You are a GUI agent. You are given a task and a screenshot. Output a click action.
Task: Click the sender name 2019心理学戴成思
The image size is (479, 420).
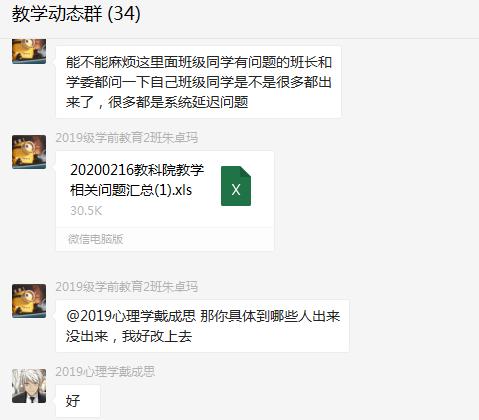tap(105, 371)
